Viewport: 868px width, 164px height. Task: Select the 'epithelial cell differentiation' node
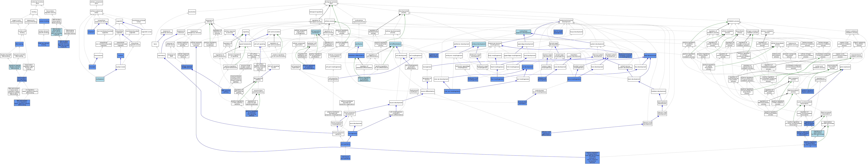click(434, 55)
